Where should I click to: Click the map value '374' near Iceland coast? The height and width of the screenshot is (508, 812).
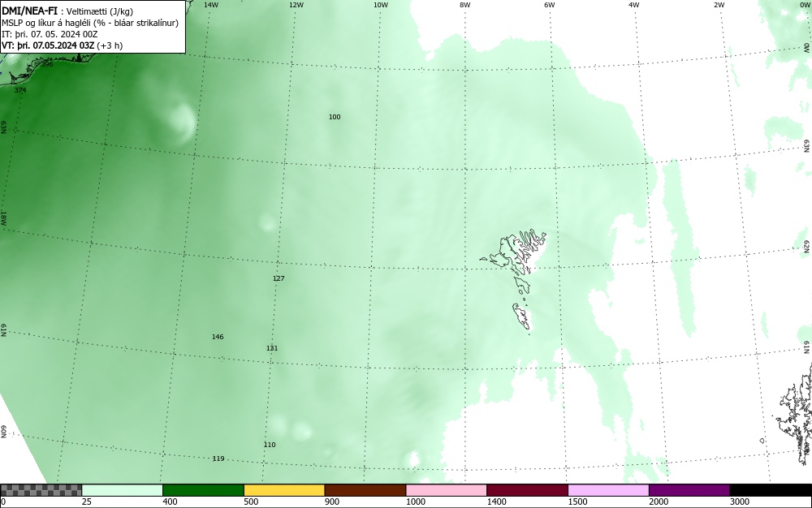(20, 90)
